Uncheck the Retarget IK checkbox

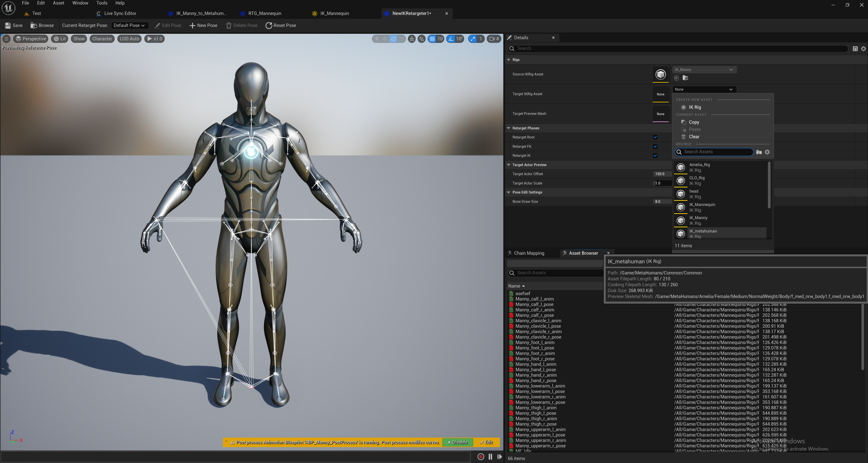click(655, 156)
